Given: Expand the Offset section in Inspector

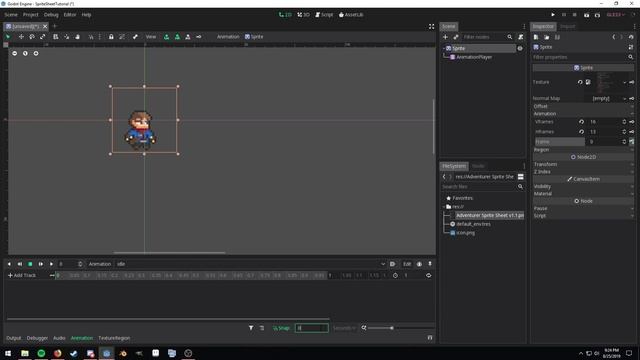Looking at the screenshot, I should pyautogui.click(x=583, y=106).
